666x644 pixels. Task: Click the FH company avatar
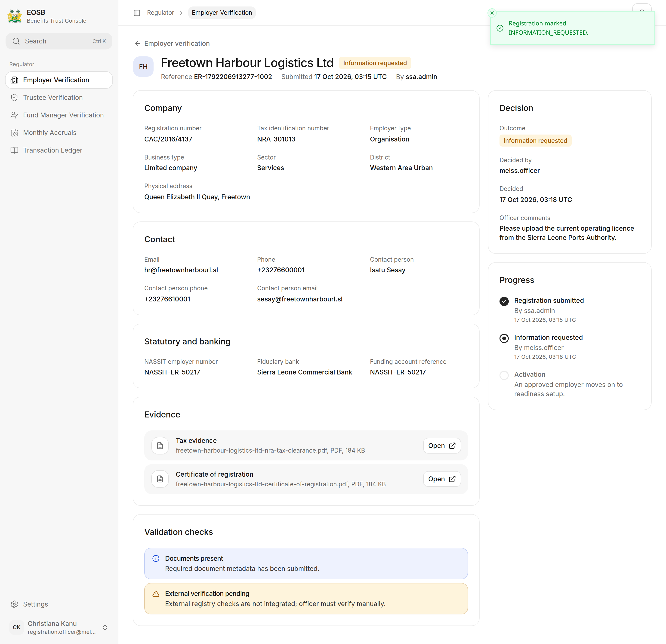143,67
